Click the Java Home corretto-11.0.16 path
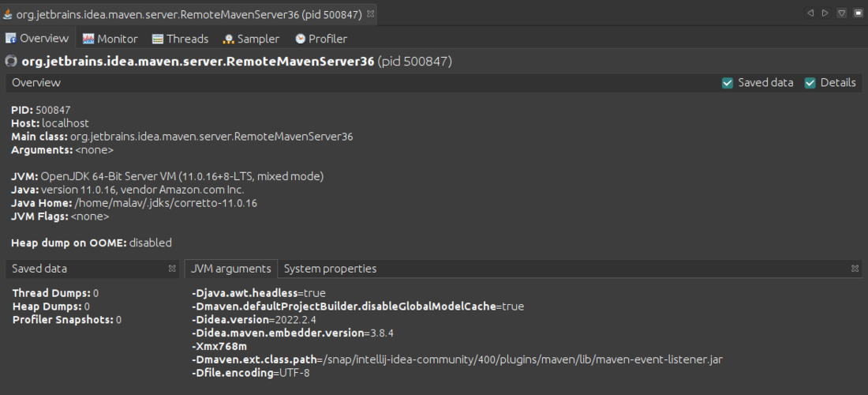This screenshot has width=868, height=395. click(x=166, y=203)
